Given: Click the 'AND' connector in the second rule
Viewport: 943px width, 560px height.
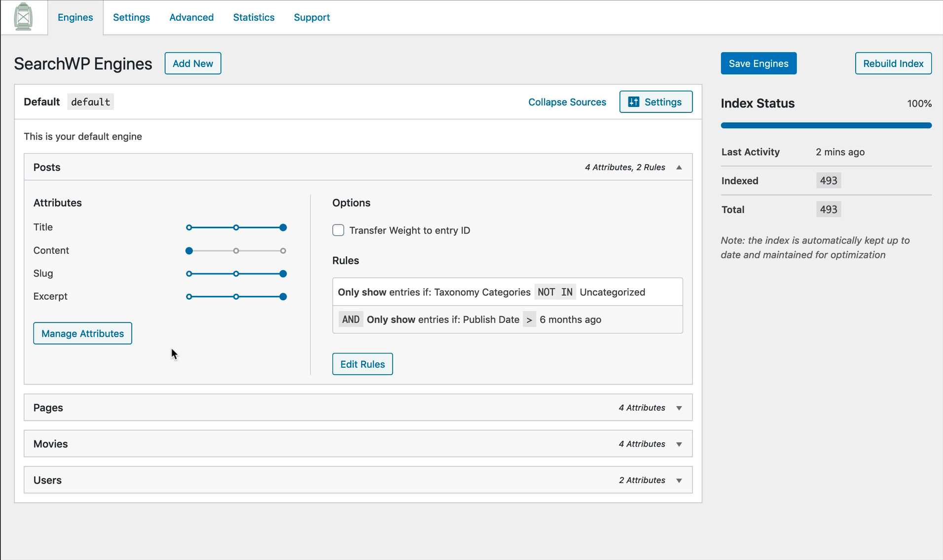Looking at the screenshot, I should click(351, 319).
